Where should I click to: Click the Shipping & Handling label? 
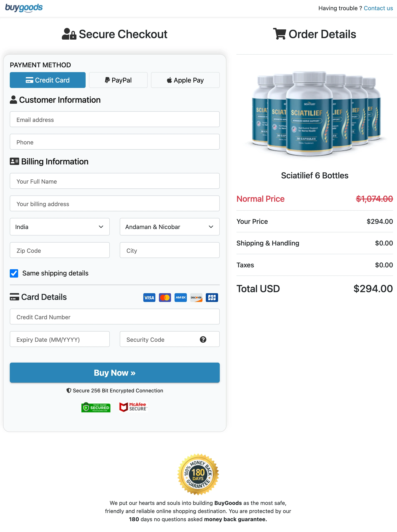[x=268, y=243]
